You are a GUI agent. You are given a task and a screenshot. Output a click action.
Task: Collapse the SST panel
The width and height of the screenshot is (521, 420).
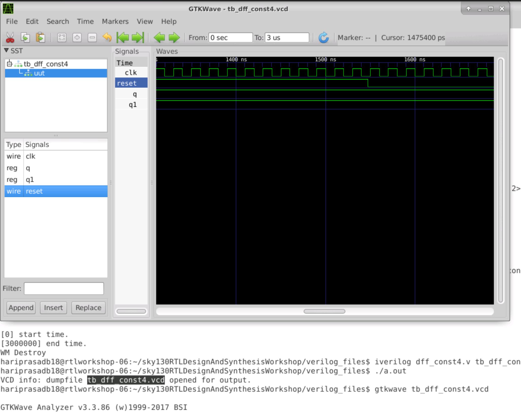click(x=6, y=51)
